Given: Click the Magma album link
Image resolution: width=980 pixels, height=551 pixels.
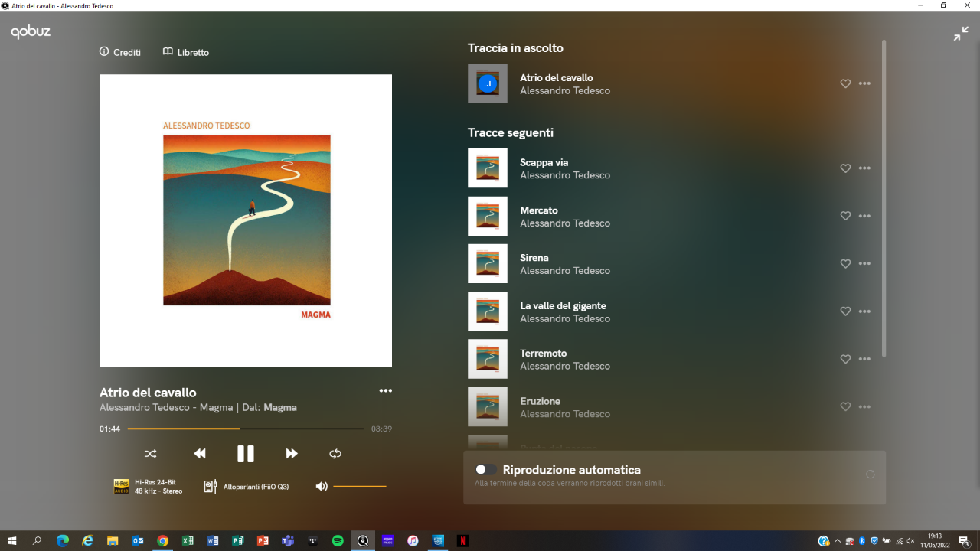Looking at the screenshot, I should [280, 408].
